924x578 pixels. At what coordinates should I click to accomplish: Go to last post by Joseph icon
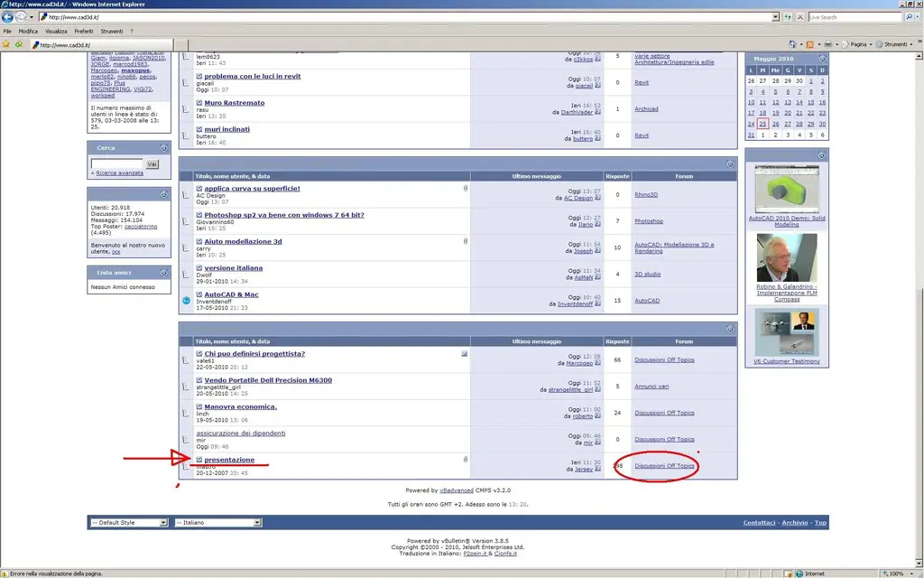point(597,251)
